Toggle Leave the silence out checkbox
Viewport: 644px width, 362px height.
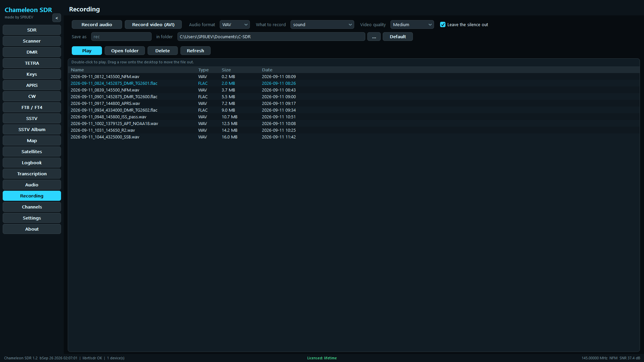coord(443,25)
